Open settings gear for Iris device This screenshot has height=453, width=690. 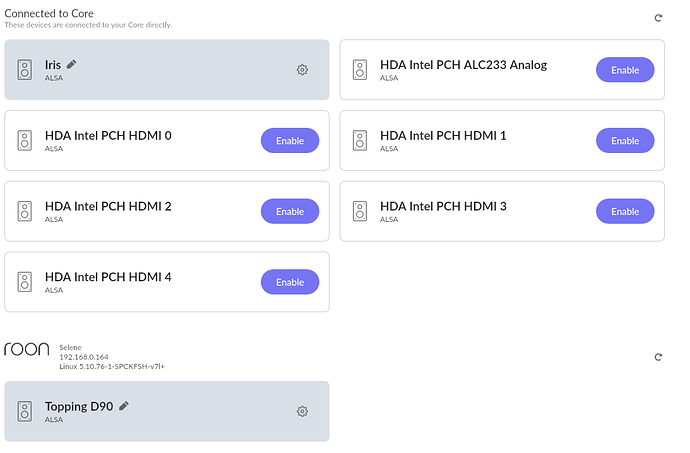[302, 70]
